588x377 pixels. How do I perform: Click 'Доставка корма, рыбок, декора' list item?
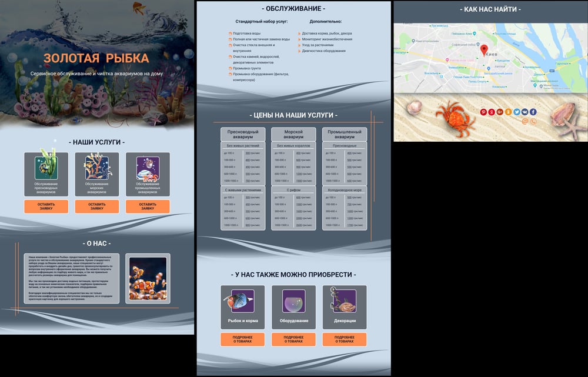[326, 34]
